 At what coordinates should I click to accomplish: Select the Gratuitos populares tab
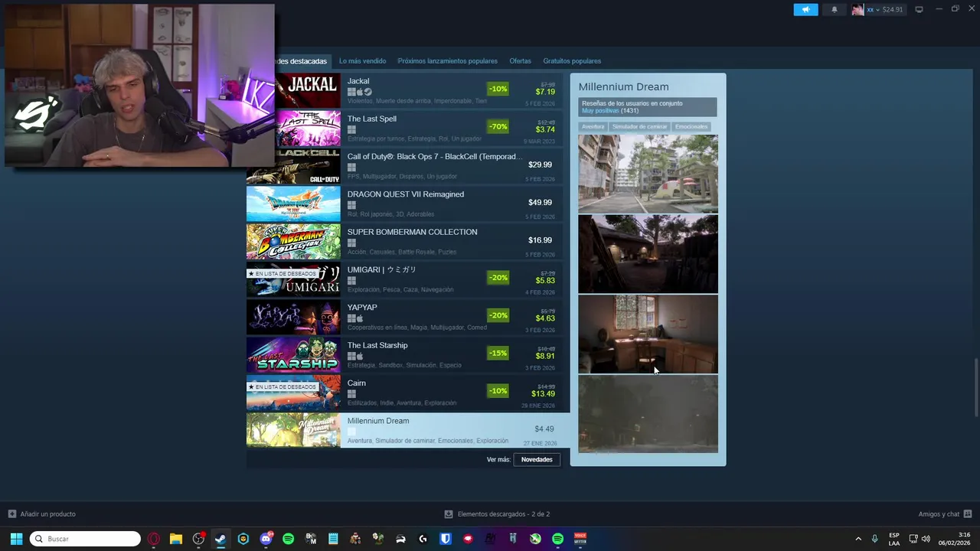point(572,61)
